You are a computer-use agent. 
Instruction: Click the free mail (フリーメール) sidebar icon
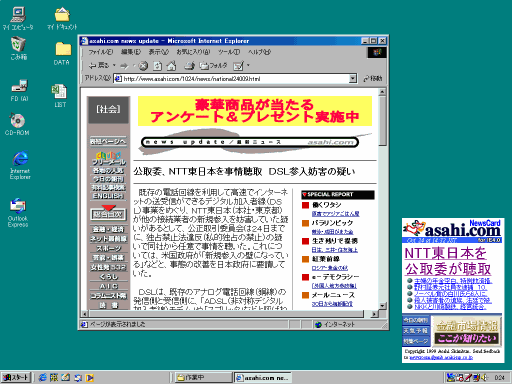[109, 159]
